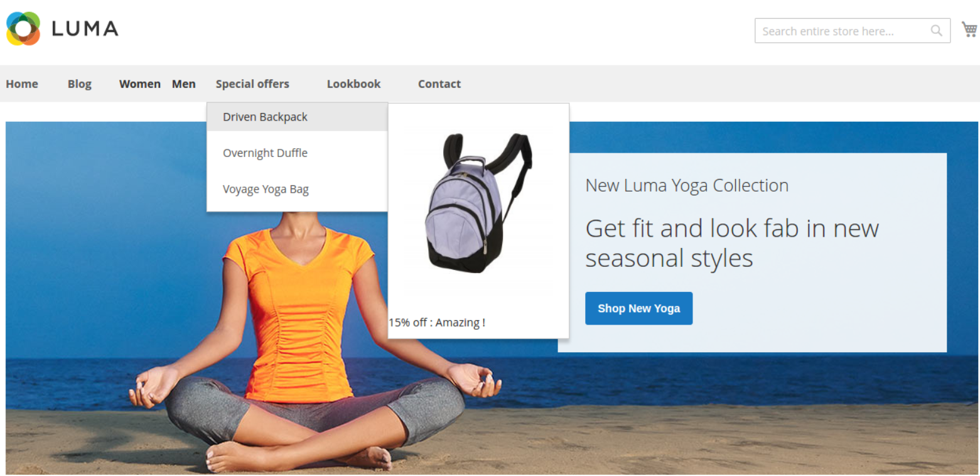Click the 15% off Amazing caption
Viewport: 980px width, 476px height.
437,323
